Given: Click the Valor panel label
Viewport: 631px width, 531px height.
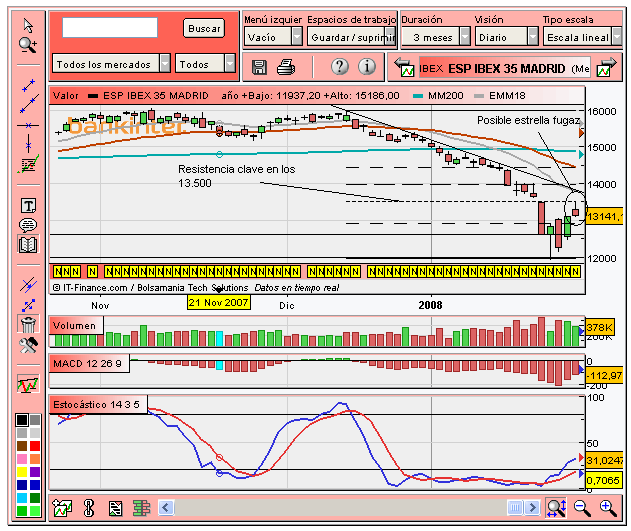Looking at the screenshot, I should tap(66, 96).
